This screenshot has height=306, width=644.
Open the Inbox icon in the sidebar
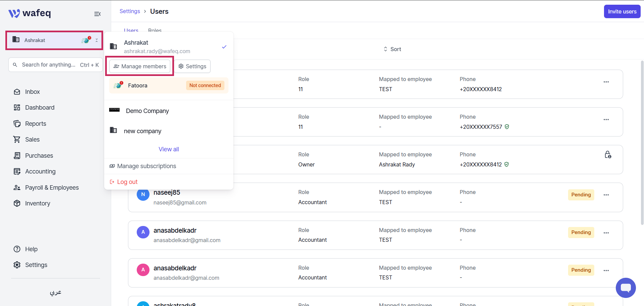click(17, 92)
